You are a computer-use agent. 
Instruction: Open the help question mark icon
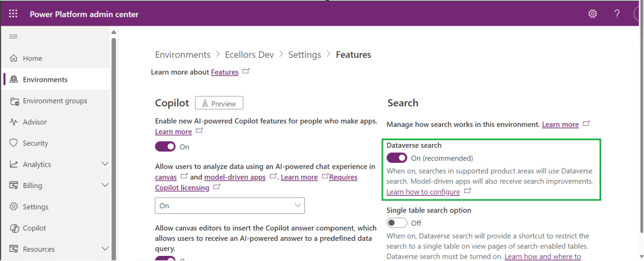(617, 14)
